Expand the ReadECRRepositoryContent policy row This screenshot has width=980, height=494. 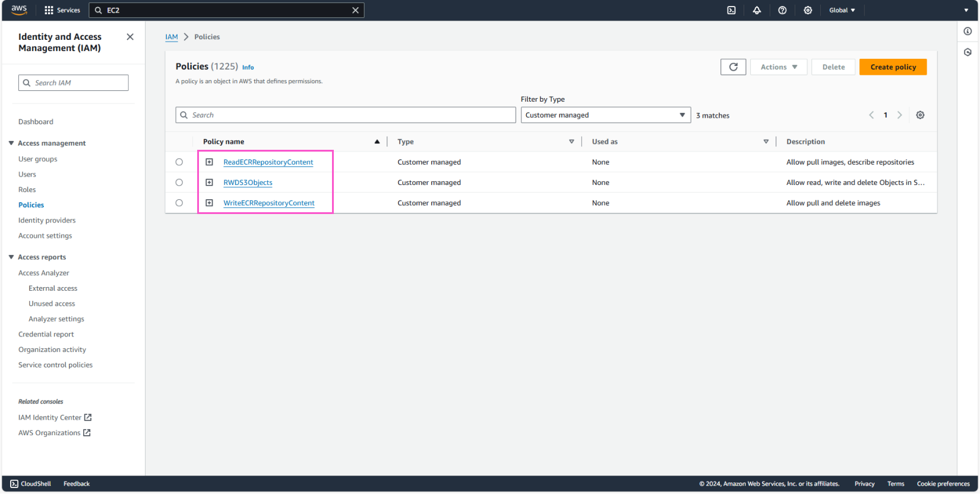coord(209,162)
